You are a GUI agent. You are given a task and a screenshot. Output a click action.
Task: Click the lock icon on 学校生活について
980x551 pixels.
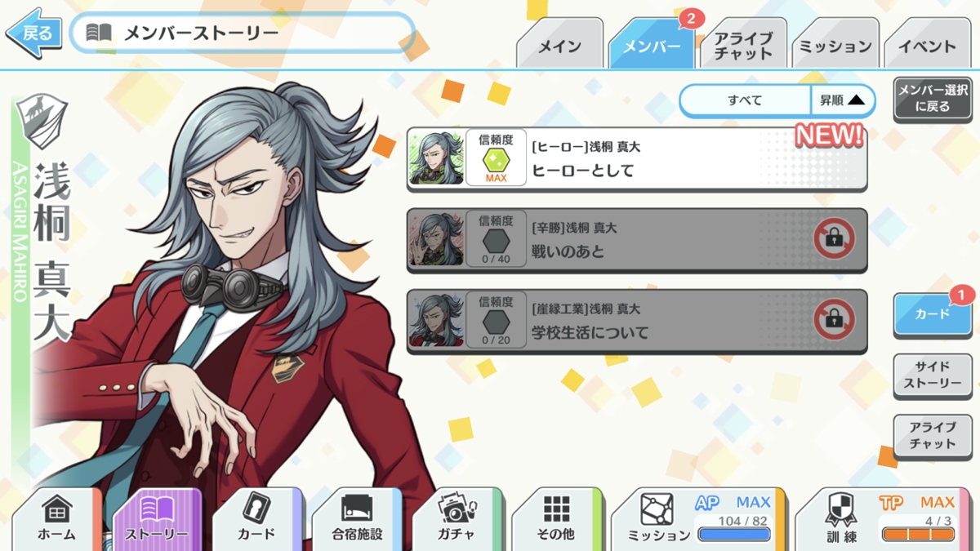pyautogui.click(x=834, y=321)
